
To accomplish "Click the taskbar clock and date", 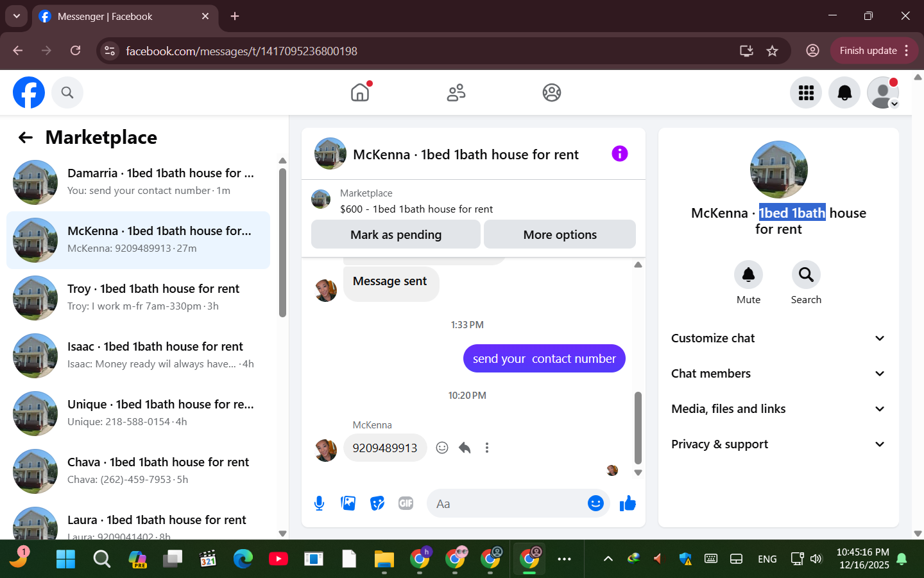I will (863, 559).
